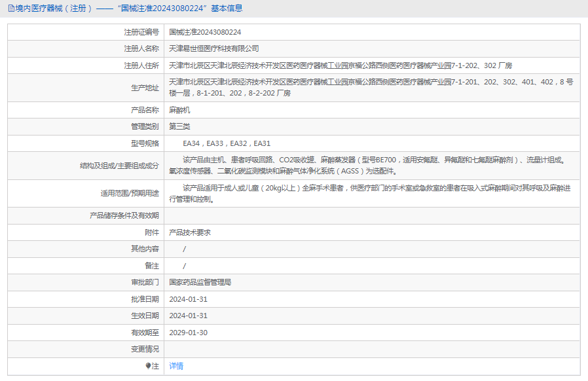
Task: Select approval date 2024-01-31 in 批准日期 row
Action: click(188, 299)
